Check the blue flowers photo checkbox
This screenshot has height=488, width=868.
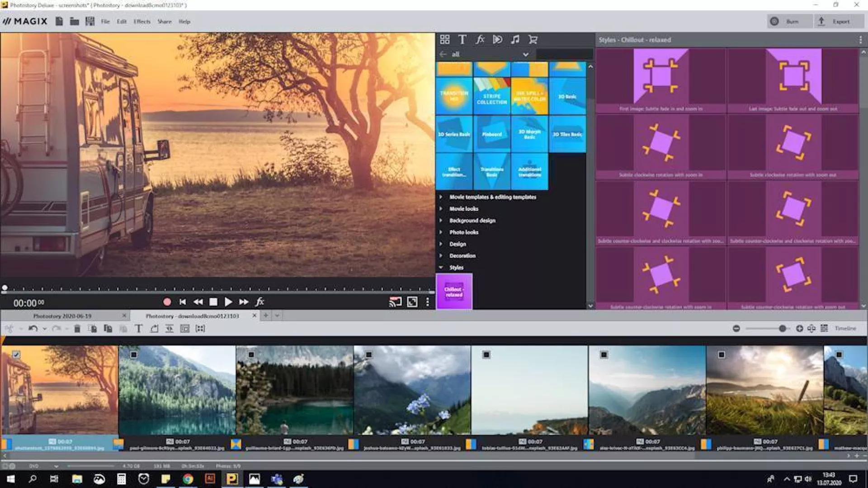[369, 355]
